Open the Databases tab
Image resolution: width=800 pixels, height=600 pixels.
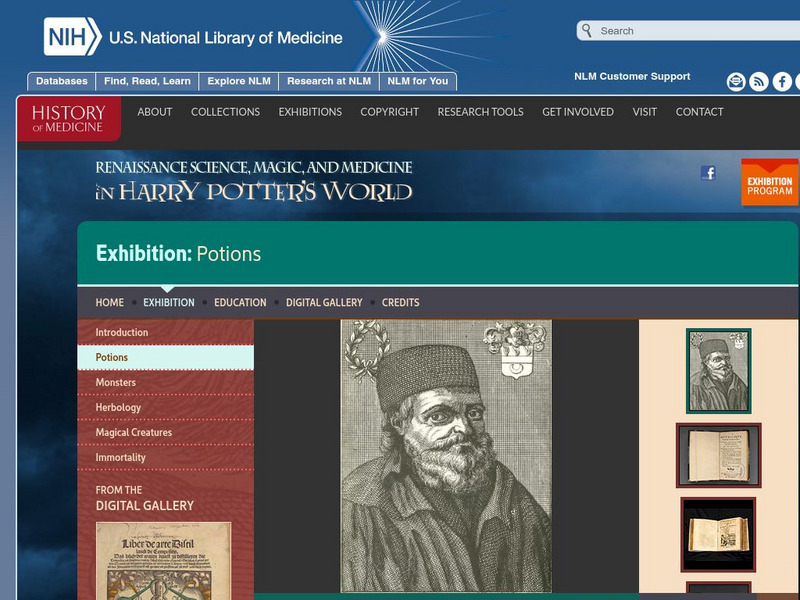coord(62,81)
